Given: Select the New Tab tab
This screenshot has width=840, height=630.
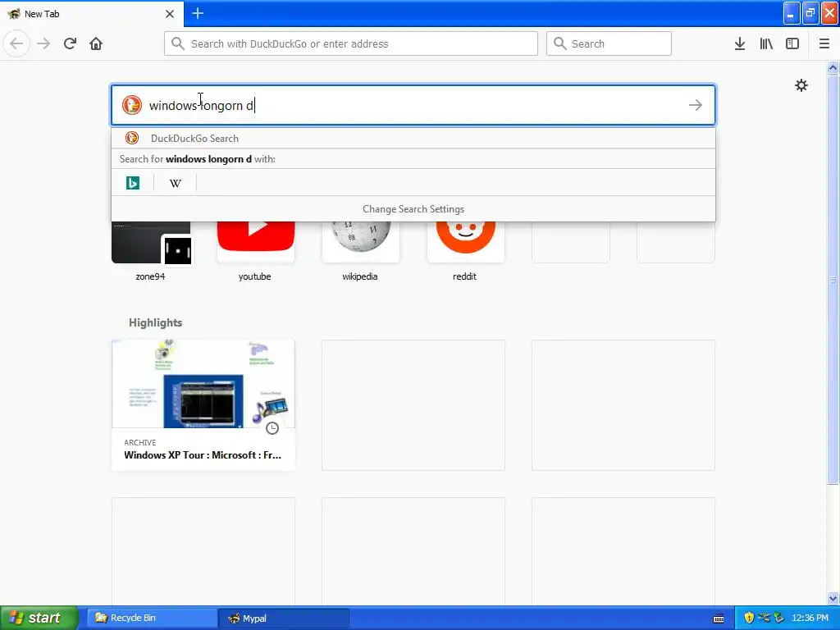Looking at the screenshot, I should [92, 14].
